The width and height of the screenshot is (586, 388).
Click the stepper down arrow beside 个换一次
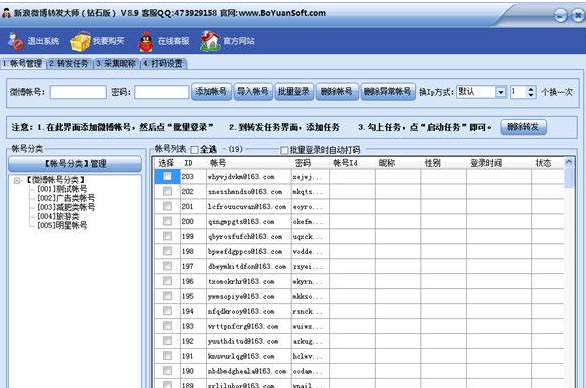tap(531, 95)
